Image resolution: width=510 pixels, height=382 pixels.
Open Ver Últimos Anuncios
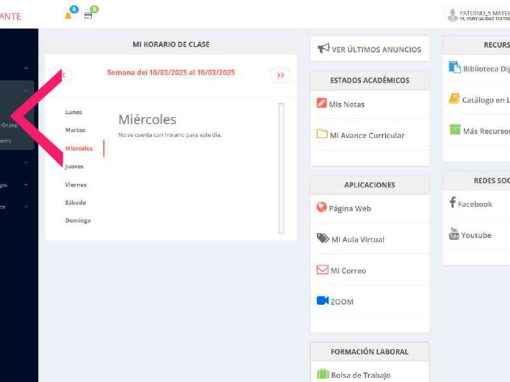pos(370,49)
